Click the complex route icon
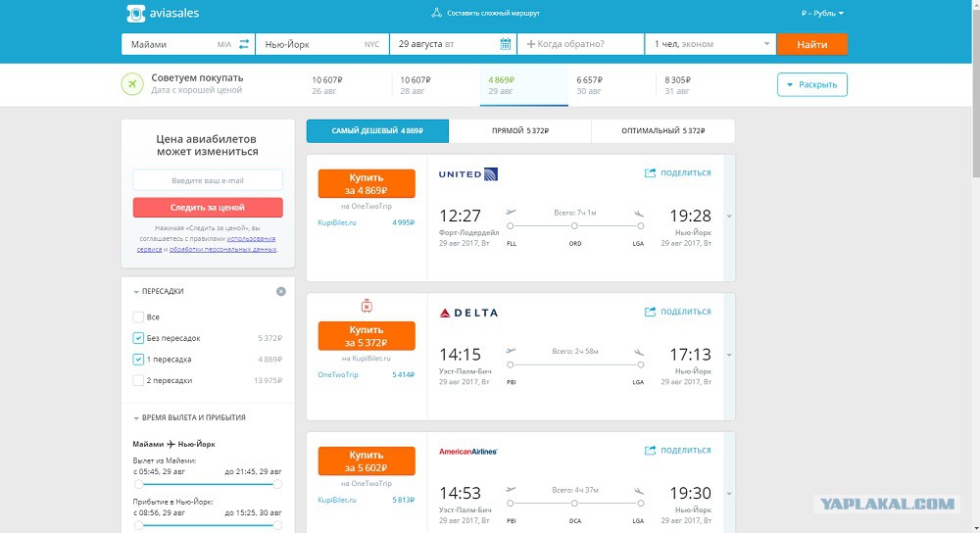Screen dimensions: 980x533 (x=436, y=13)
